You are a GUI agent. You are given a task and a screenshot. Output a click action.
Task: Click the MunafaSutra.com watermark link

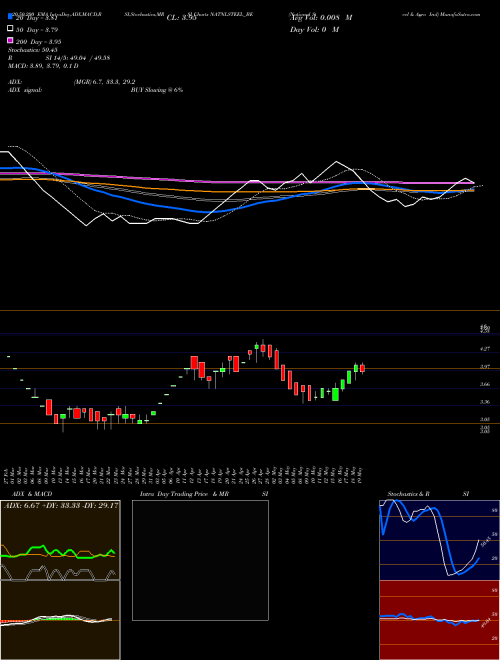460,14
